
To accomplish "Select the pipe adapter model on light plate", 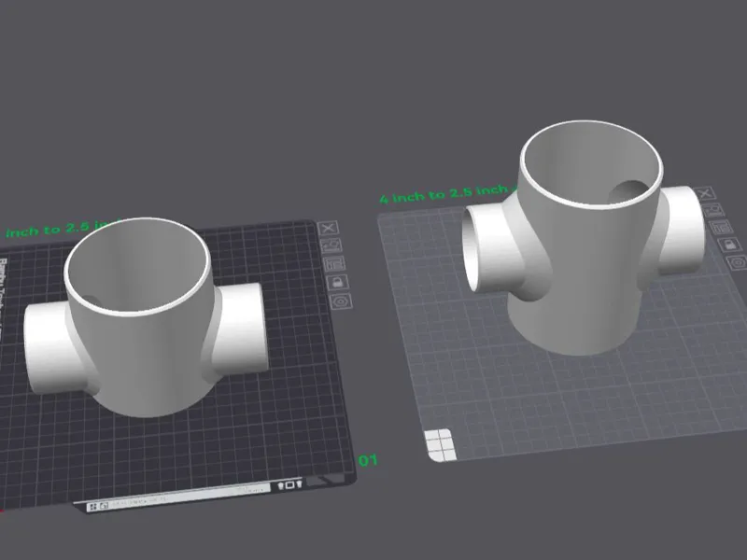I will click(586, 237).
